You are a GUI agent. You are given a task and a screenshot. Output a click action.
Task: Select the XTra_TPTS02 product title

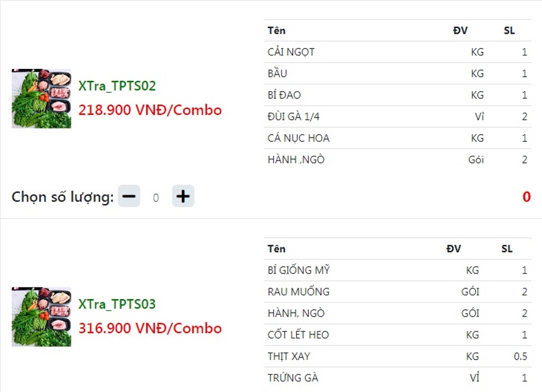point(117,86)
